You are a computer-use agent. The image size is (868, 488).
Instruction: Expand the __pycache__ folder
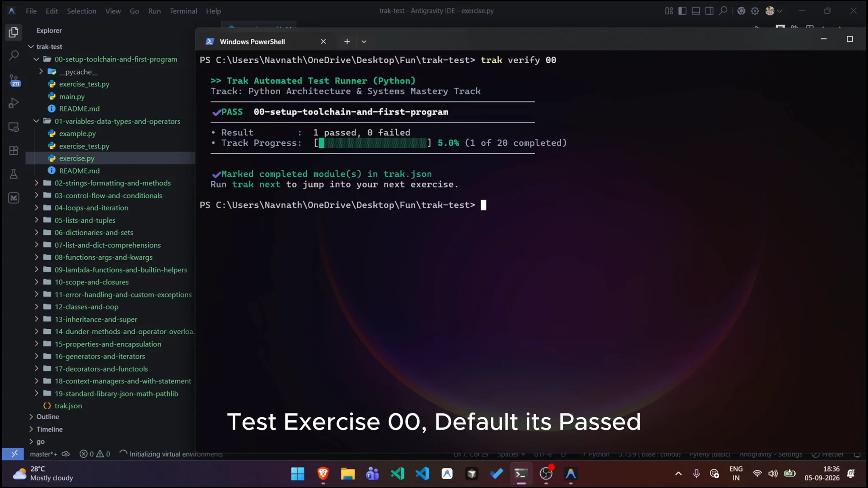41,72
